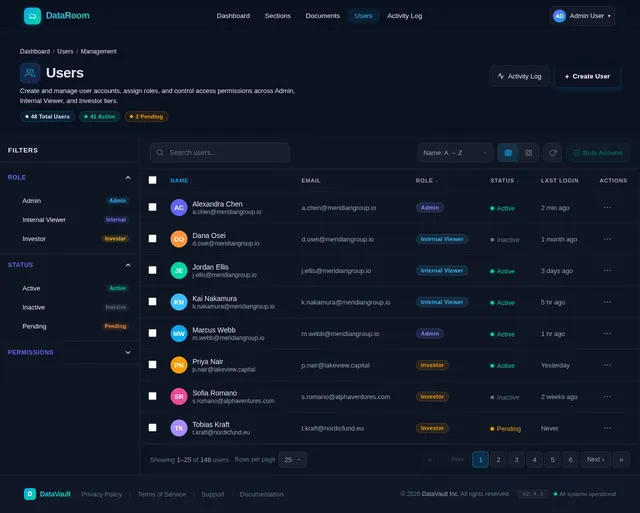This screenshot has width=640, height=513.
Task: Click the DataRoom logo icon
Action: [x=32, y=16]
